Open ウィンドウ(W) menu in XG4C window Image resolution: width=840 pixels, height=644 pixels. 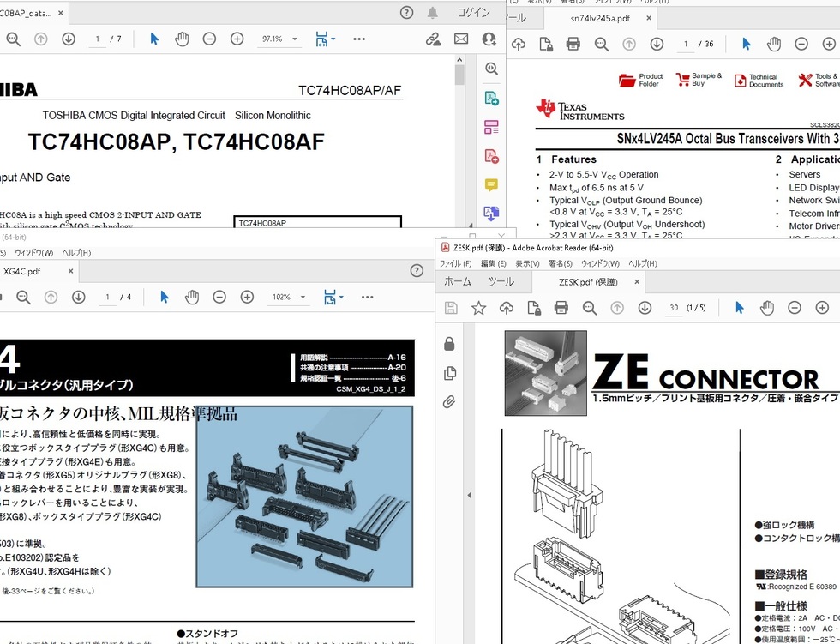pyautogui.click(x=33, y=253)
